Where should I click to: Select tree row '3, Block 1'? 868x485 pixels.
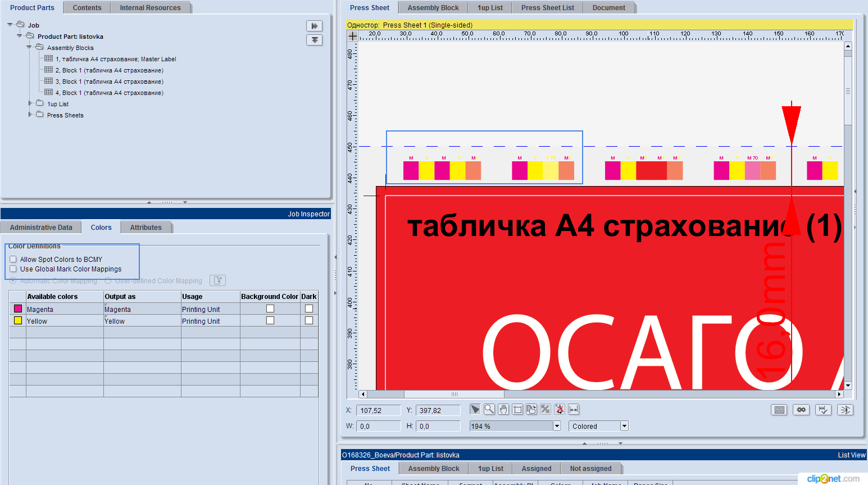point(109,81)
